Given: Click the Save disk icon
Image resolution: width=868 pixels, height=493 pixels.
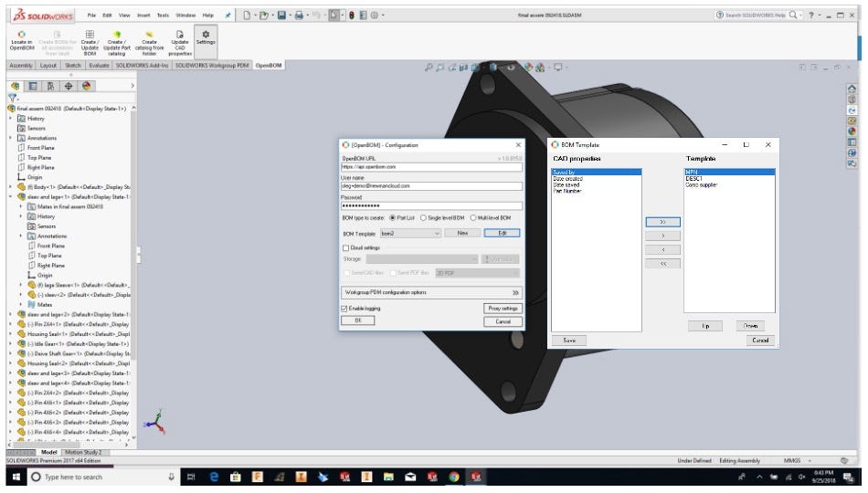Looking at the screenshot, I should 281,15.
